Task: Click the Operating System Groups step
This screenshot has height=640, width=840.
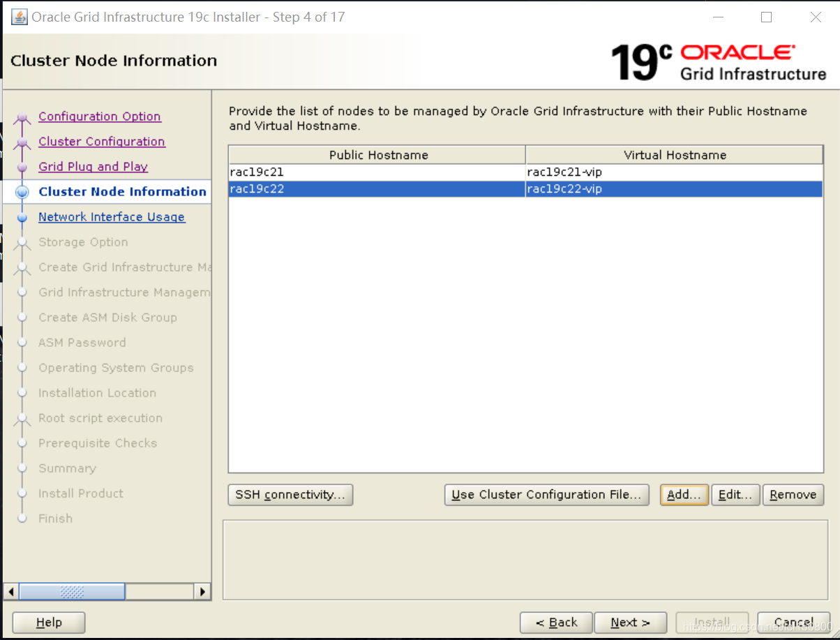Action: click(116, 368)
